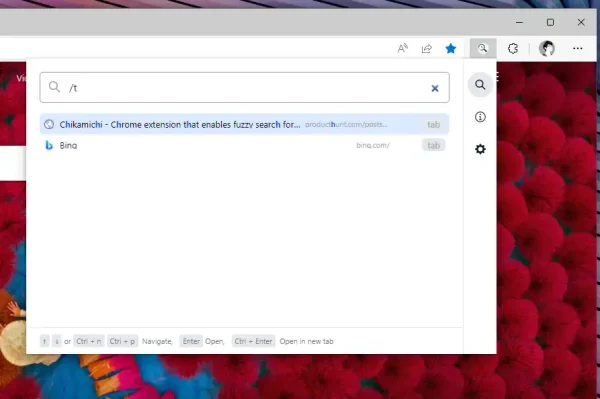600x399 pixels.
Task: Minimize the browser window
Action: point(519,22)
